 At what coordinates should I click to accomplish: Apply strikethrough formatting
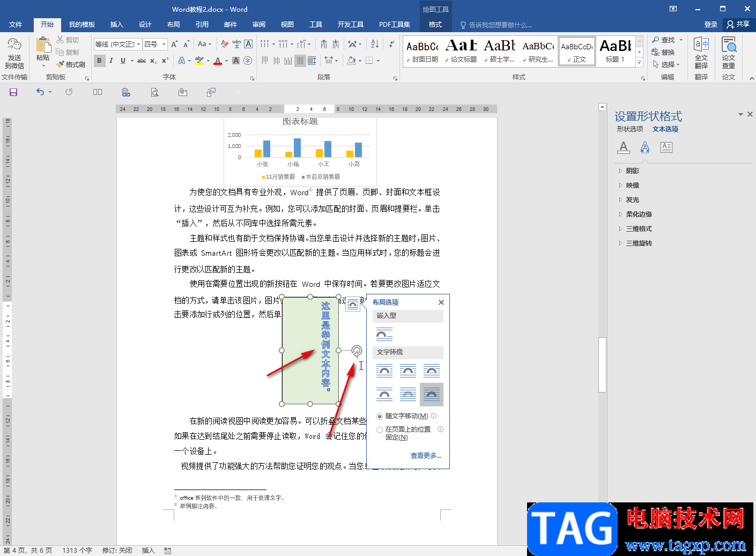point(142,61)
